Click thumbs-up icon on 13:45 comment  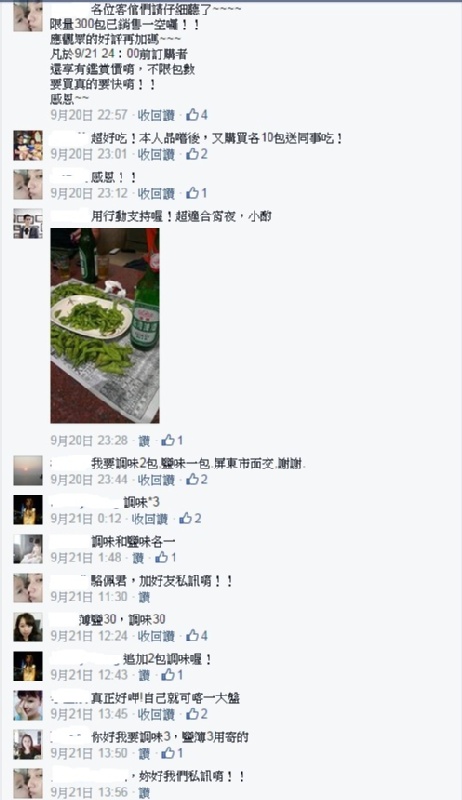(192, 714)
